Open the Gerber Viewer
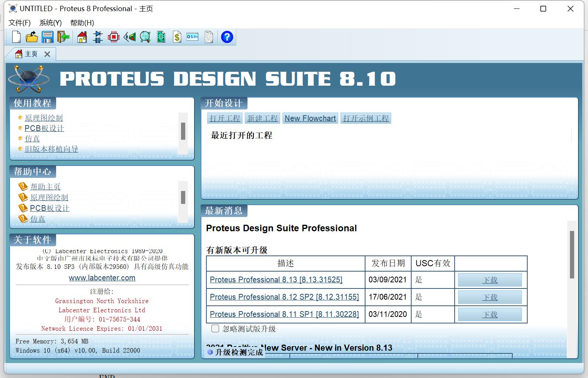 point(145,37)
